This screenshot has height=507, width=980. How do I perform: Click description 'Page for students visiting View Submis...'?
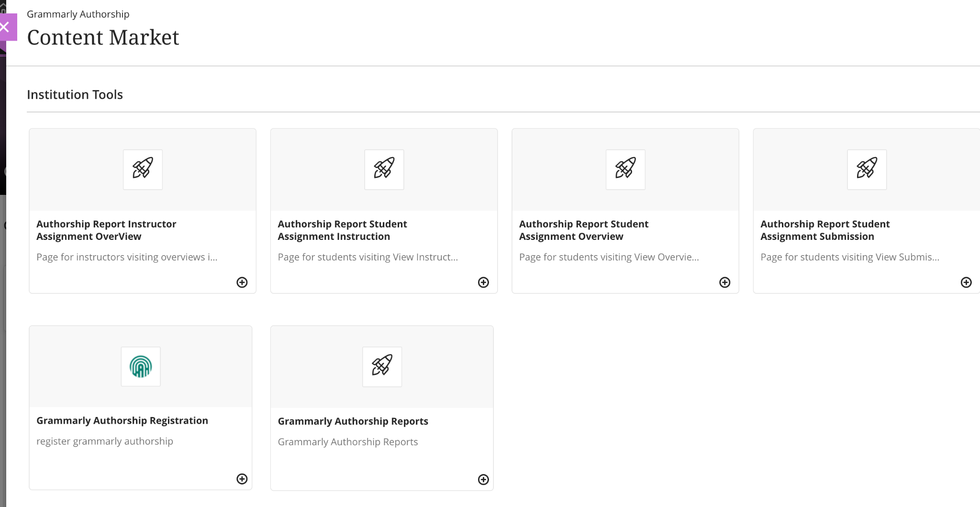pyautogui.click(x=850, y=257)
